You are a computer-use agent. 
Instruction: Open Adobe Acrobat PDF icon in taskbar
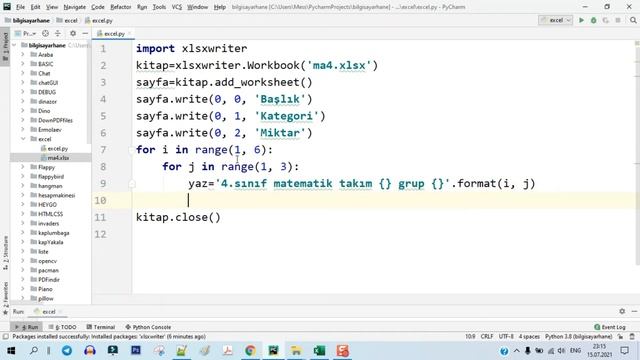pyautogui.click(x=227, y=350)
